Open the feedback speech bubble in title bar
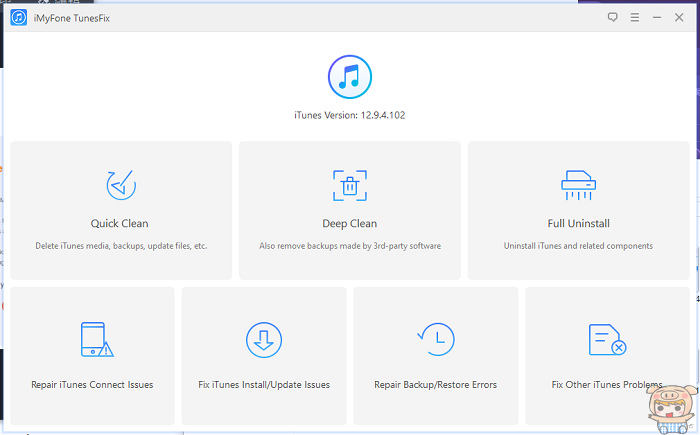 (x=613, y=17)
